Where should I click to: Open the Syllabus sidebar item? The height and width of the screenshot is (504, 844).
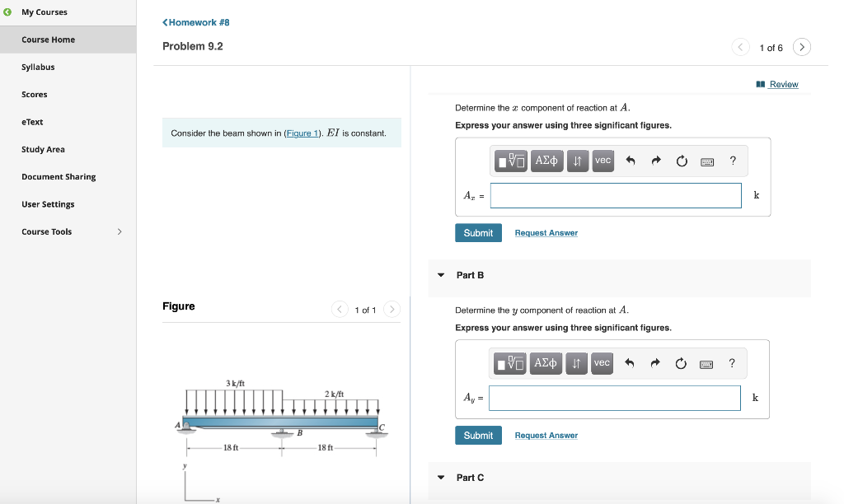(36, 67)
